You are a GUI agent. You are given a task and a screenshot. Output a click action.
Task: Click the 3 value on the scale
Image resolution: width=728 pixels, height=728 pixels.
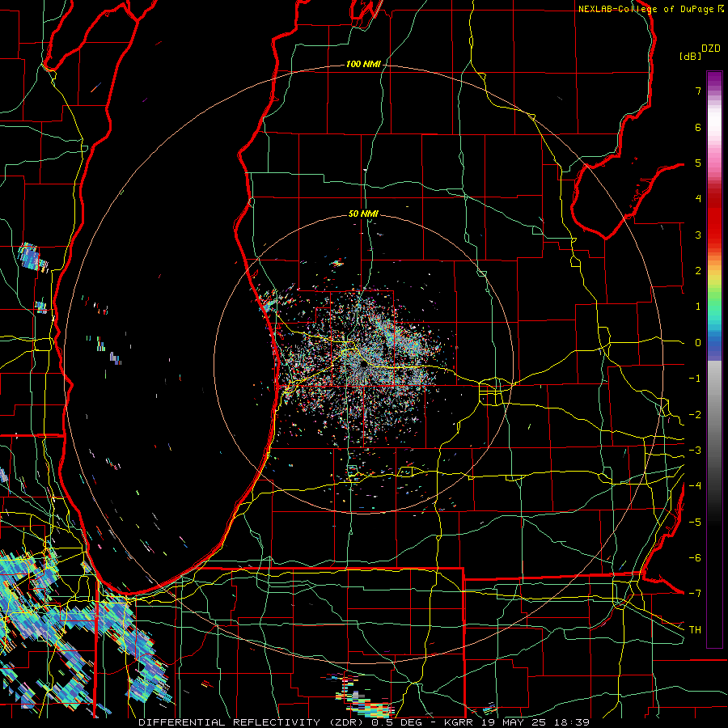coord(698,235)
